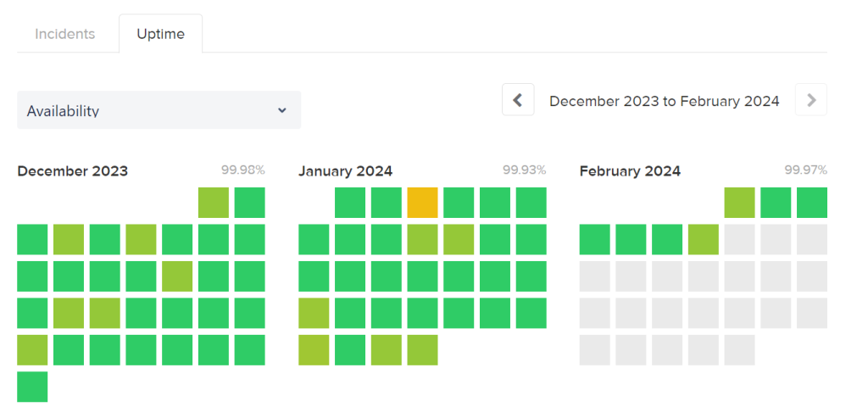This screenshot has width=868, height=418.
Task: Click the final gray square of February 2024
Action: 740,350
